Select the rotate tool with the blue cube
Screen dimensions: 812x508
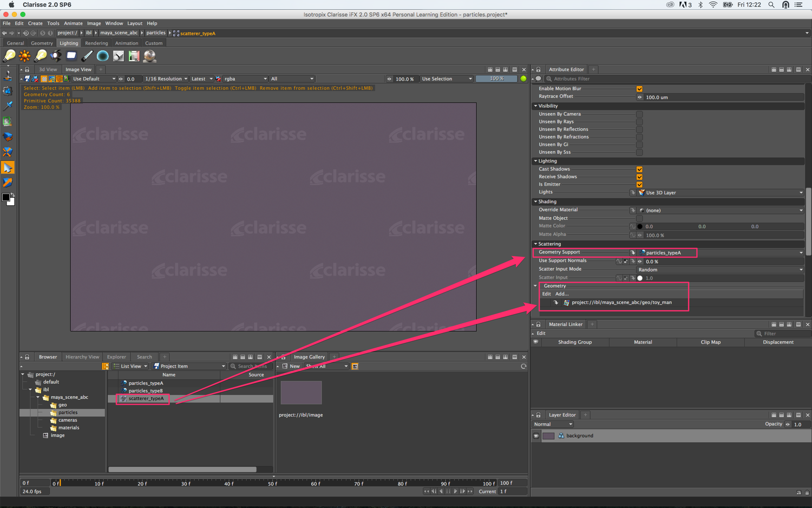pos(8,137)
